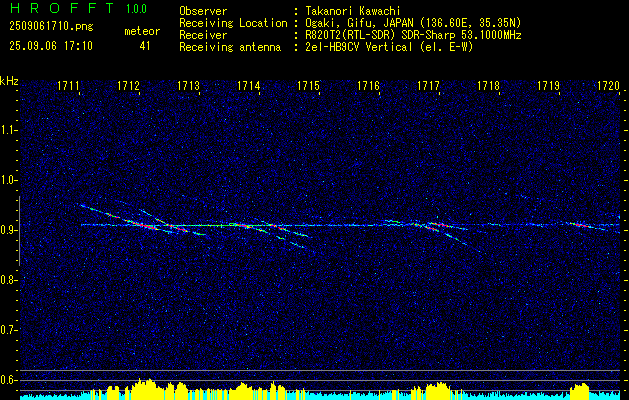629x400 pixels.
Task: Click the 1711 time axis label
Action: pos(68,86)
